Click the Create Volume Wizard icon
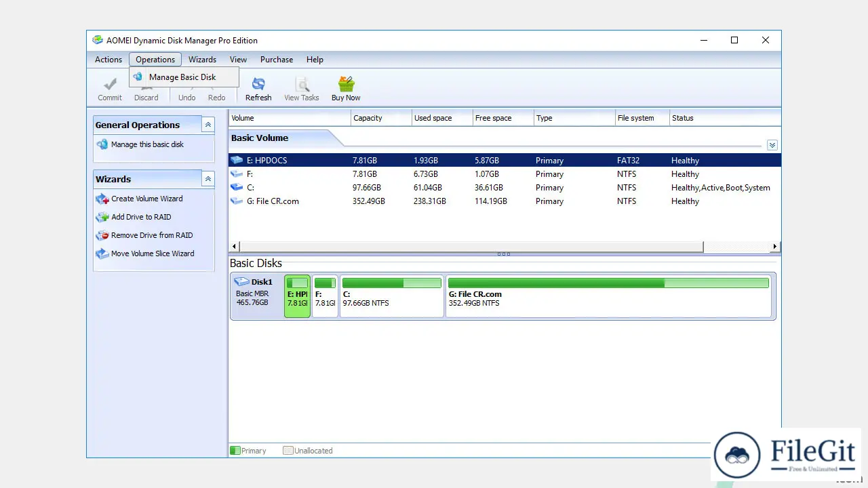868x488 pixels. click(x=102, y=199)
